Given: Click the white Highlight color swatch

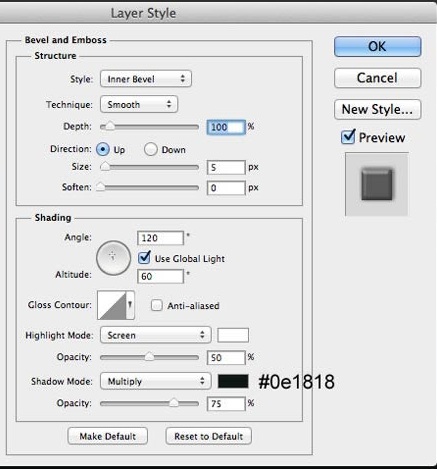Looking at the screenshot, I should [233, 335].
